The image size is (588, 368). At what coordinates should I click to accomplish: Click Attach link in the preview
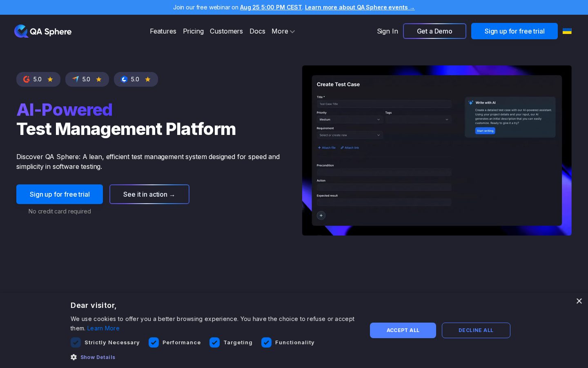[350, 148]
